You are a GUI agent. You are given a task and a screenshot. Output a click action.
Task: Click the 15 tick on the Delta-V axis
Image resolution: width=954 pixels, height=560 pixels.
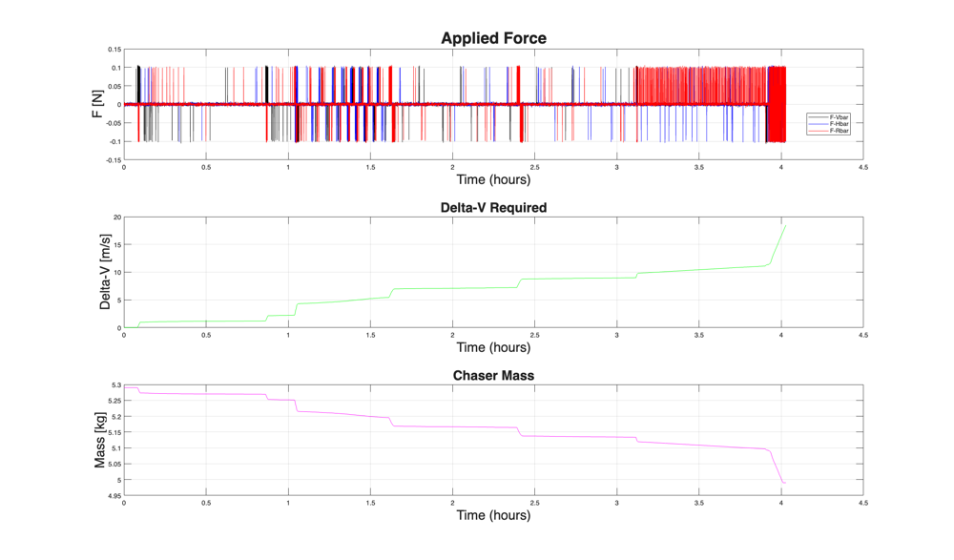[x=117, y=245]
